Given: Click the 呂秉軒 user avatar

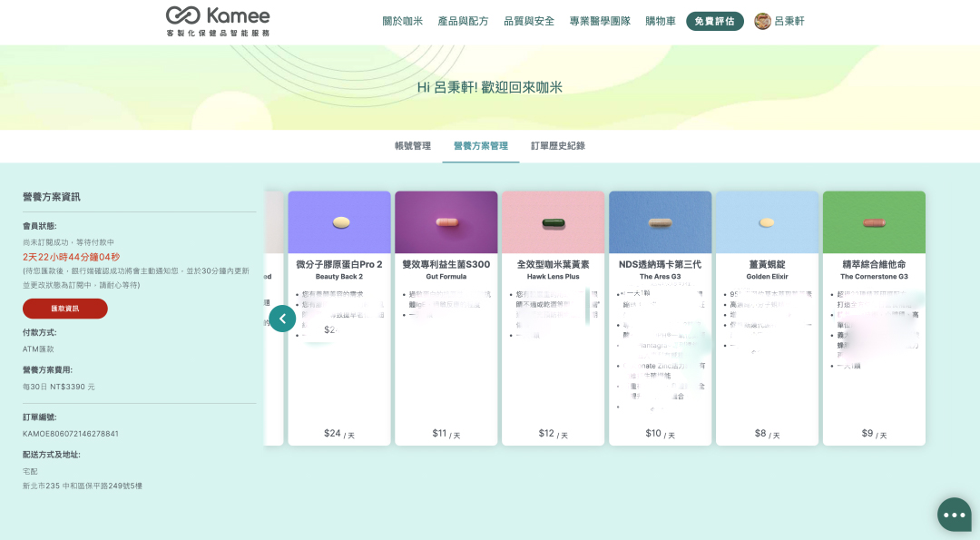Looking at the screenshot, I should point(762,21).
